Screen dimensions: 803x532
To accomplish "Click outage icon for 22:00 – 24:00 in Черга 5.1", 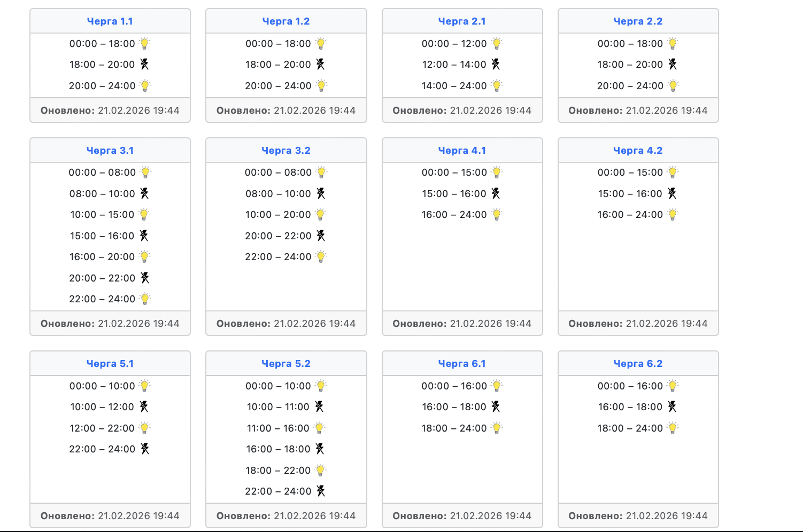I will point(145,449).
